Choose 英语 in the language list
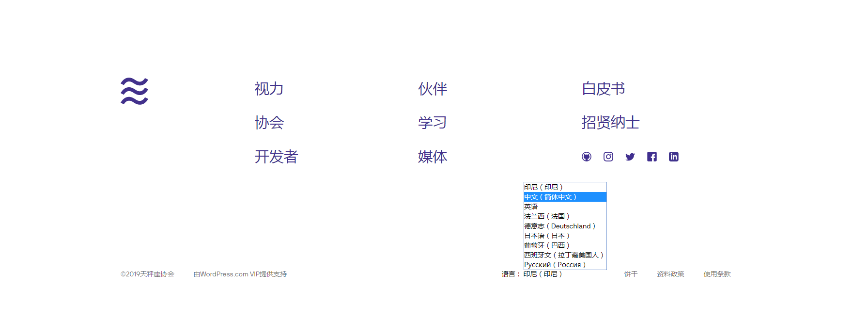 point(531,207)
